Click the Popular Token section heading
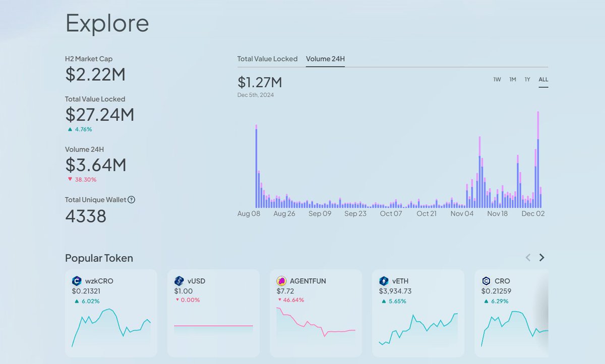Image resolution: width=605 pixels, height=364 pixels. click(x=99, y=258)
